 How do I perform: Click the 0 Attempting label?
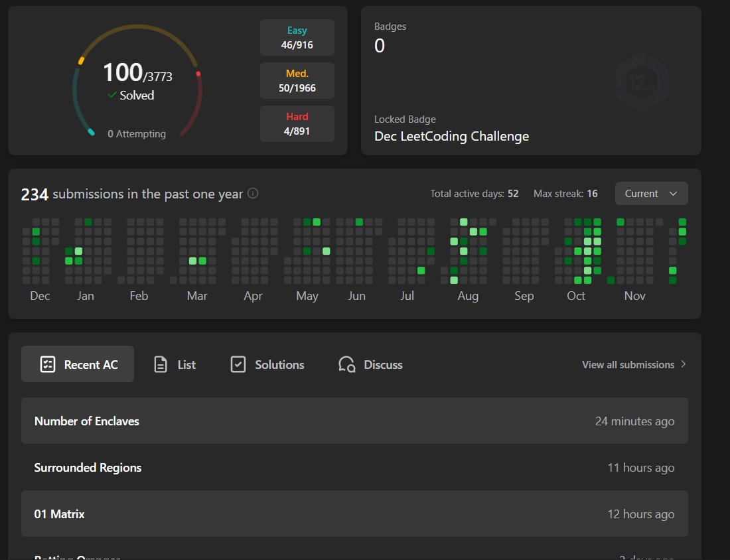[137, 133]
